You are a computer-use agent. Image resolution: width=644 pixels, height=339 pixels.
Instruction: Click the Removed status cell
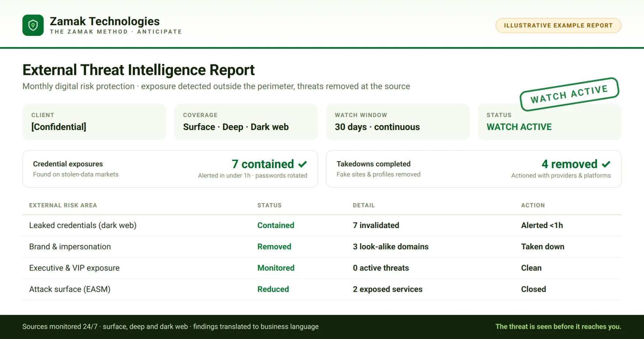[274, 247]
